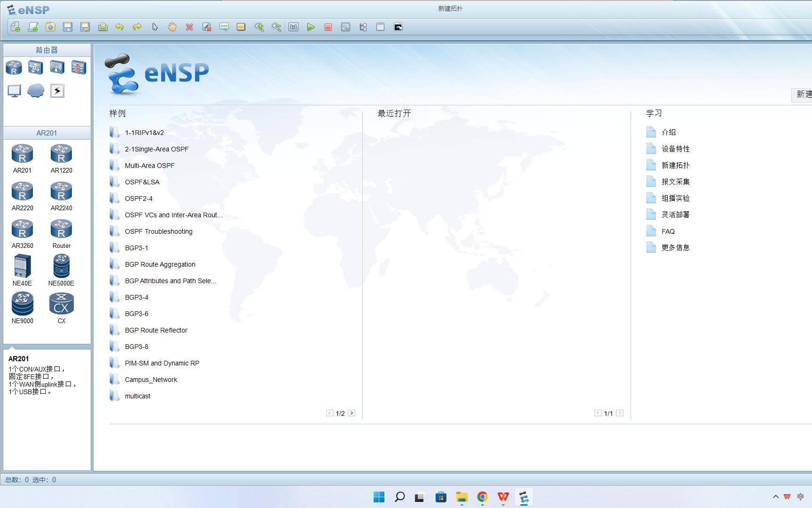Zoom in with the magnifier plus icon

coord(259,27)
